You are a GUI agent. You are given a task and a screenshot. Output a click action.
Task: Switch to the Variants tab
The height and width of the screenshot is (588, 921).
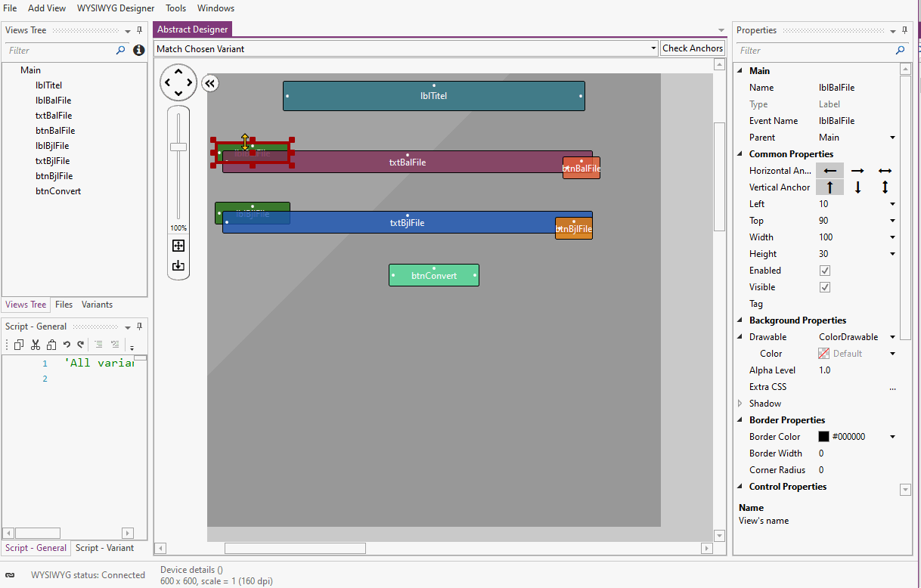(97, 305)
